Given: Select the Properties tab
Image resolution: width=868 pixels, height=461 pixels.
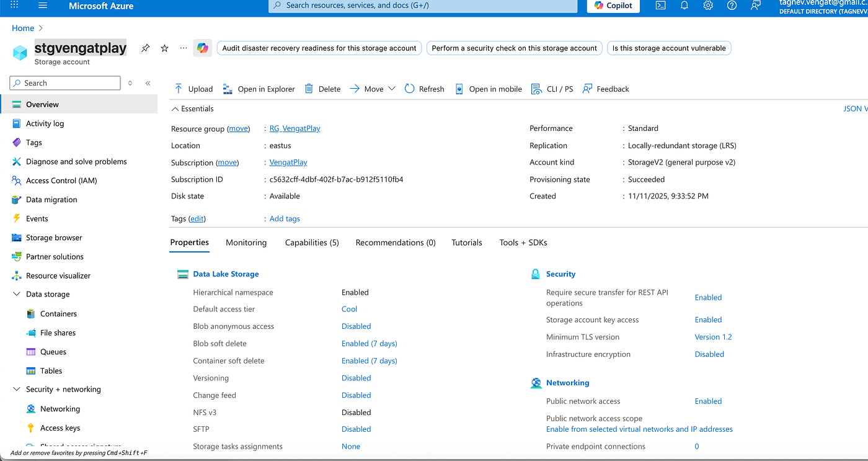Looking at the screenshot, I should [x=190, y=243].
